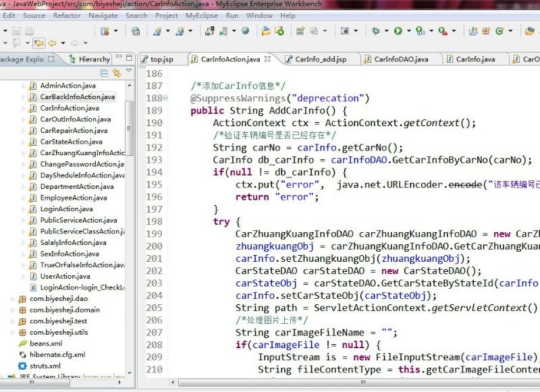Click line number 198 in the gutter
The width and height of the screenshot is (540, 392).
pyautogui.click(x=154, y=221)
